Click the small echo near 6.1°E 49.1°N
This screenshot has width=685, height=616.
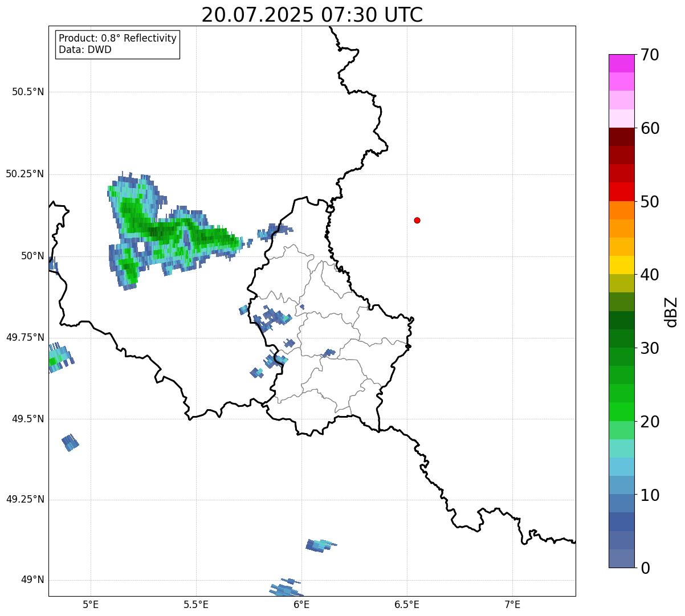coord(321,545)
